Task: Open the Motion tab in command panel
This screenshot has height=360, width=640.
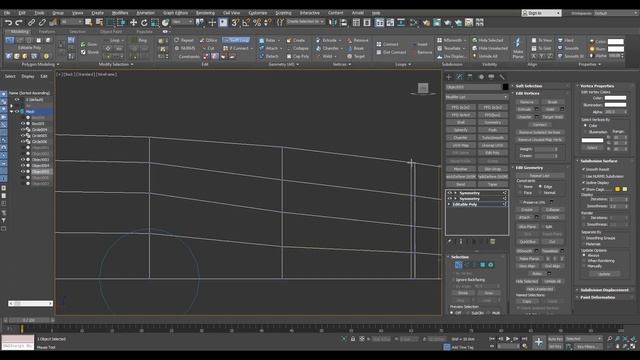Action: pos(481,77)
